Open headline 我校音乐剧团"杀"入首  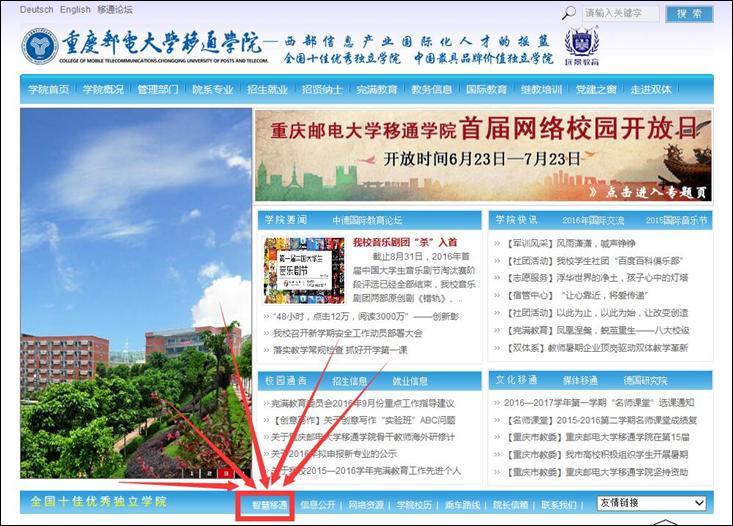pyautogui.click(x=404, y=242)
